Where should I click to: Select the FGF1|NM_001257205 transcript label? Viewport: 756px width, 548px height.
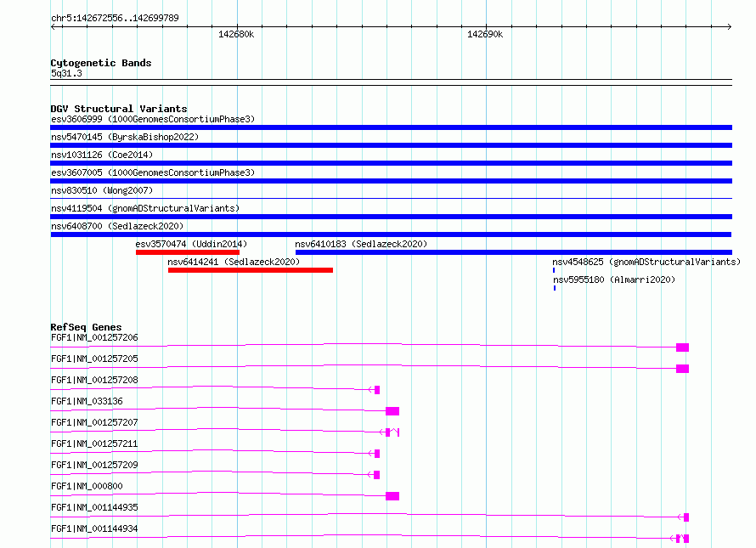pyautogui.click(x=94, y=359)
